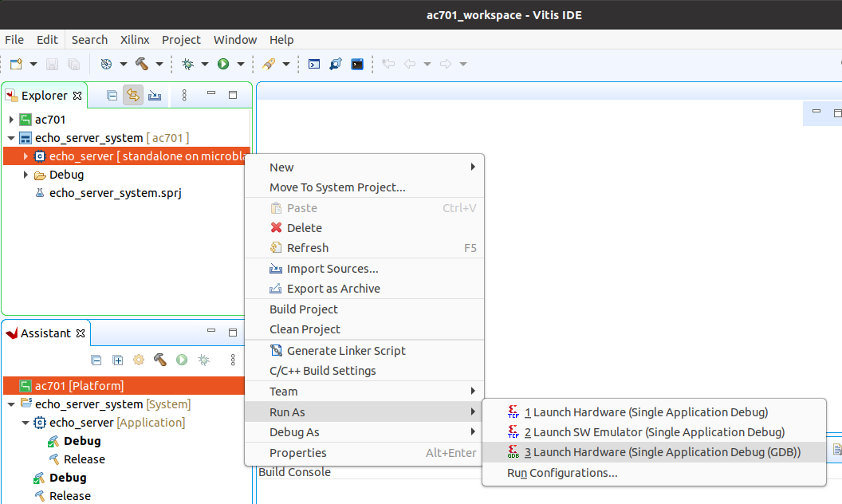Switch to the Assistant tab
Image resolution: width=842 pixels, height=504 pixels.
coord(45,333)
